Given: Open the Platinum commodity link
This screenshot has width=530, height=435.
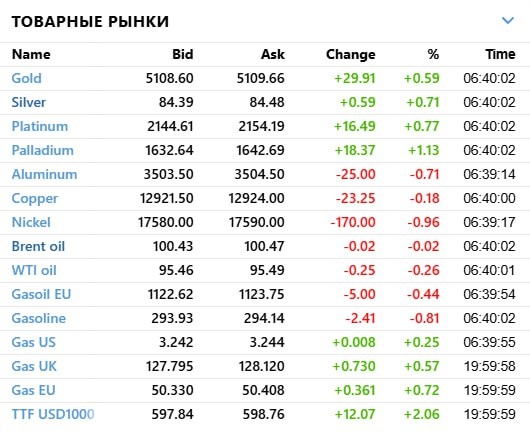Looking at the screenshot, I should 40,126.
